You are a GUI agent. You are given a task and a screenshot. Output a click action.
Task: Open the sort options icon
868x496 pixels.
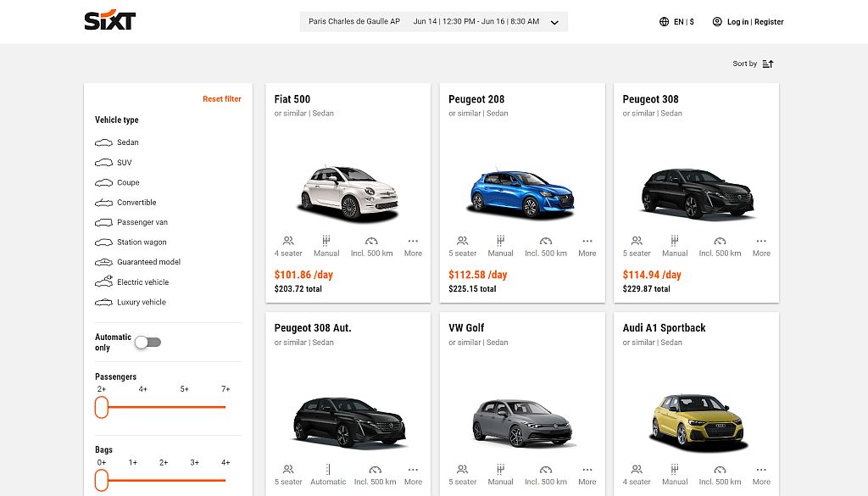point(767,63)
